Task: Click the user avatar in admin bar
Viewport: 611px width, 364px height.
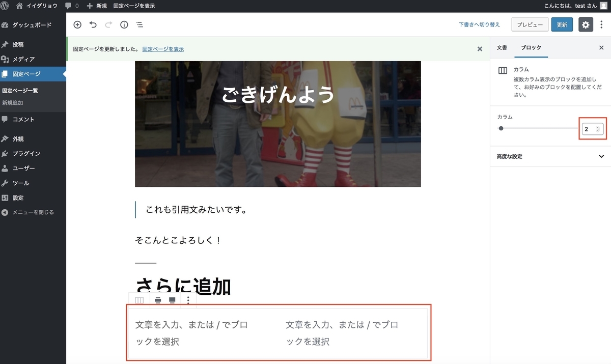Action: (603, 6)
